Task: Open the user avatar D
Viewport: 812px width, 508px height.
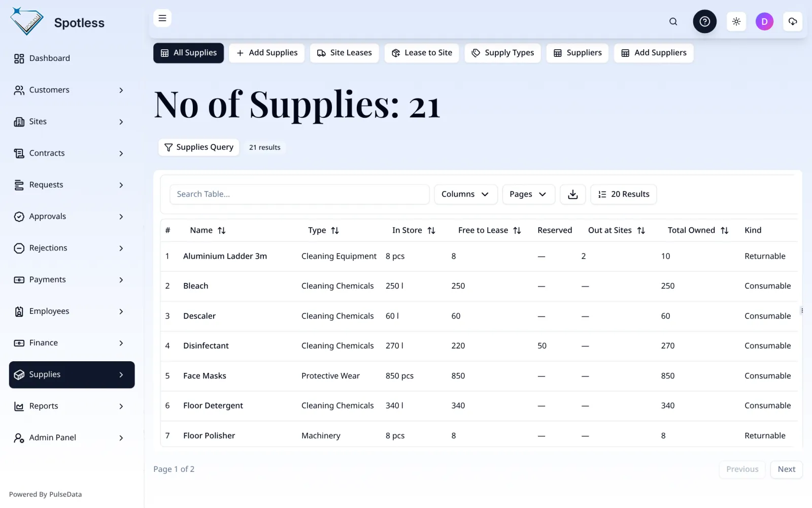Action: click(x=764, y=21)
